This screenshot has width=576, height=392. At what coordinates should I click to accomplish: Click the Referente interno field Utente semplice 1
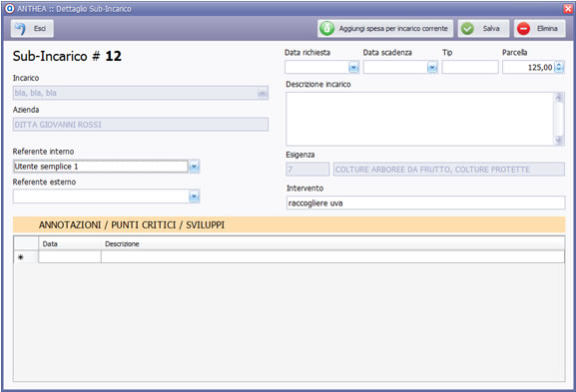[101, 167]
